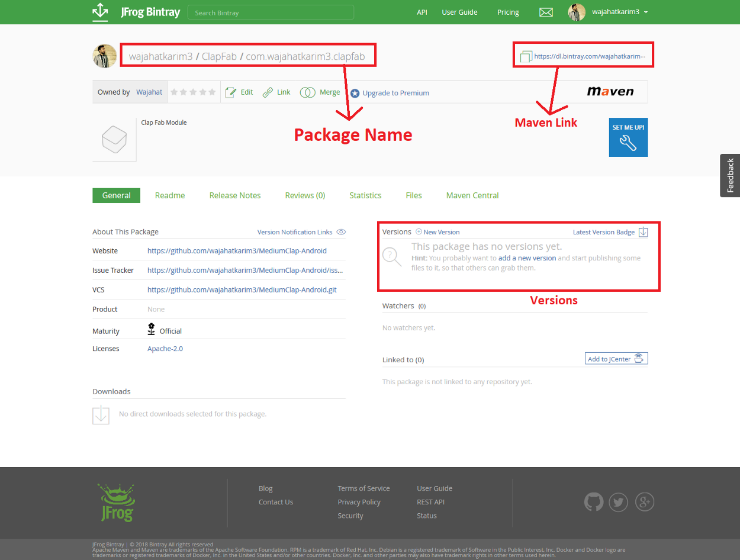
Task: Open the Privacy Policy link
Action: pyautogui.click(x=359, y=502)
